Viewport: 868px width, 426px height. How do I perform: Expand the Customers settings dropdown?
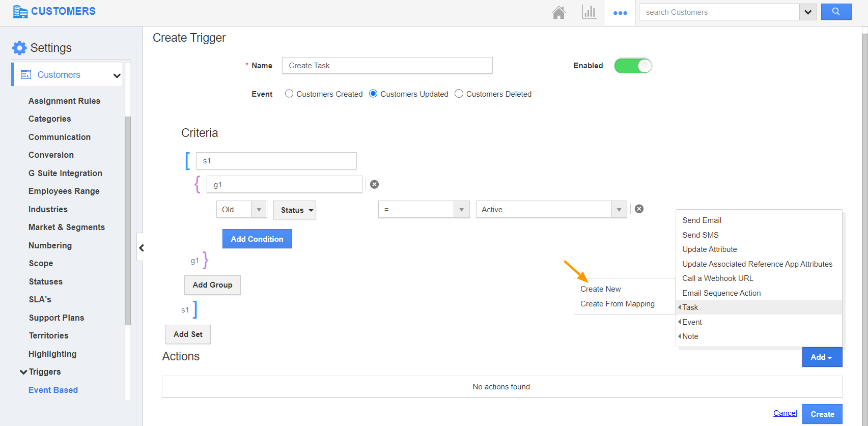(117, 75)
